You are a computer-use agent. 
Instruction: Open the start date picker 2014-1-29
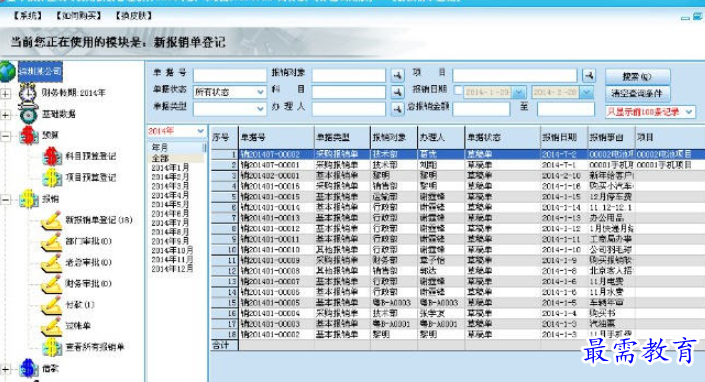pyautogui.click(x=518, y=92)
